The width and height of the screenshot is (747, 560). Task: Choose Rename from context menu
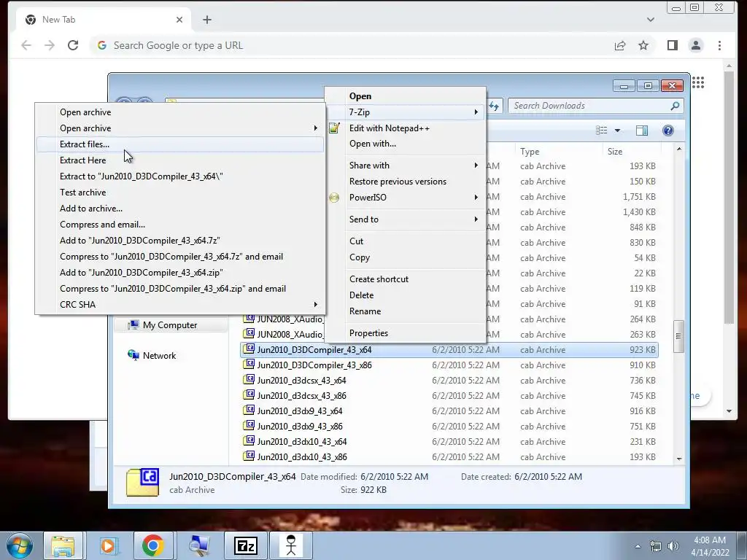[x=405, y=311]
